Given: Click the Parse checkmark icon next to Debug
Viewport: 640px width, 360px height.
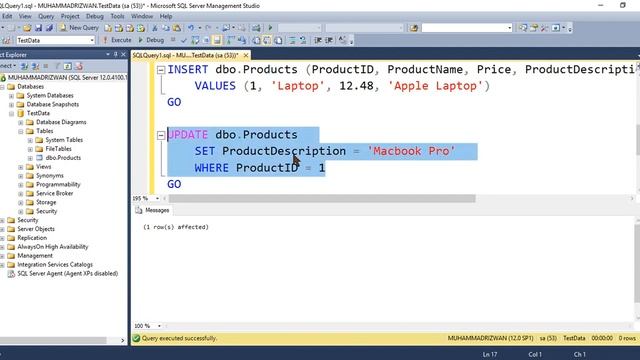Looking at the screenshot, I should tap(184, 40).
